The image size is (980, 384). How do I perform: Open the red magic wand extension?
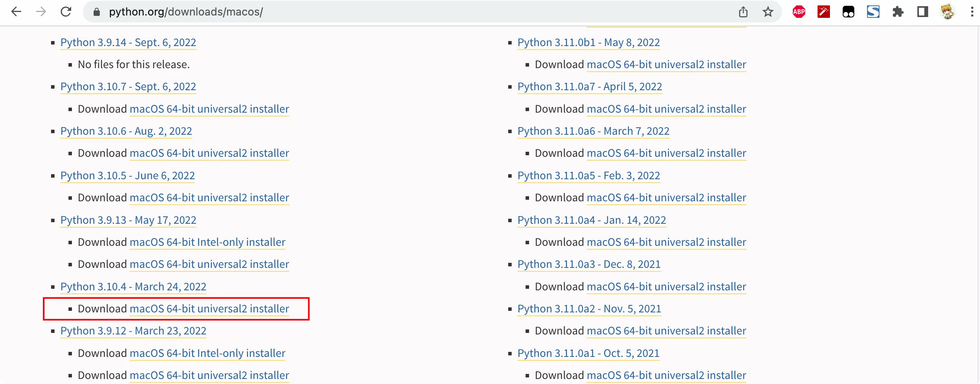(x=823, y=12)
